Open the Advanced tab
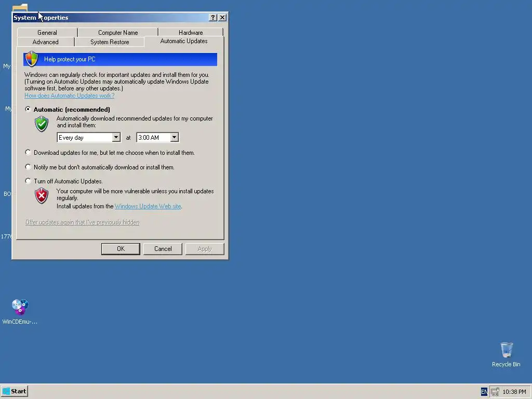 click(46, 42)
